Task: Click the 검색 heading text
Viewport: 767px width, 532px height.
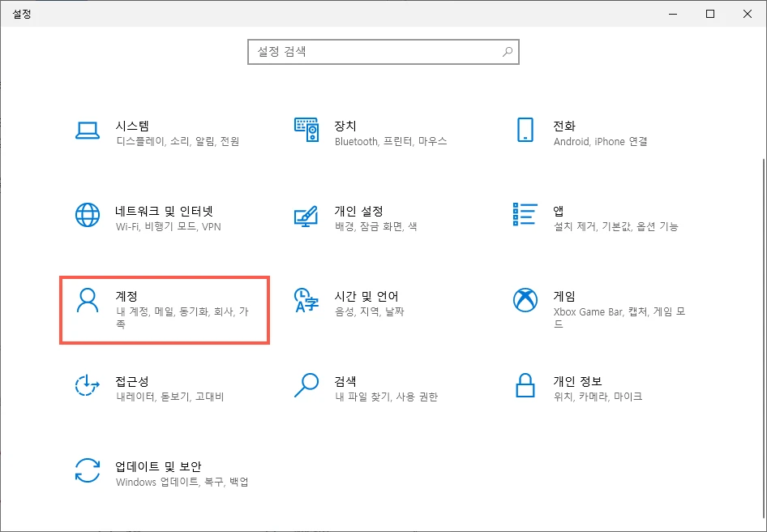Action: click(345, 381)
